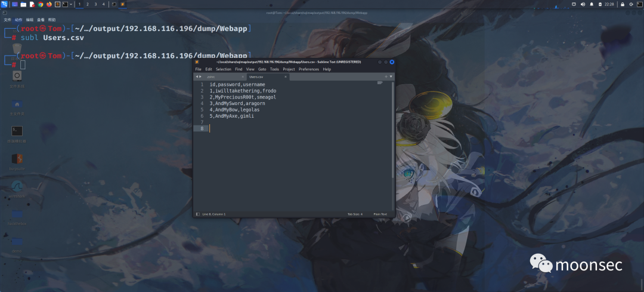
Task: Click the next tab arrow in Sublime
Action: click(x=200, y=77)
